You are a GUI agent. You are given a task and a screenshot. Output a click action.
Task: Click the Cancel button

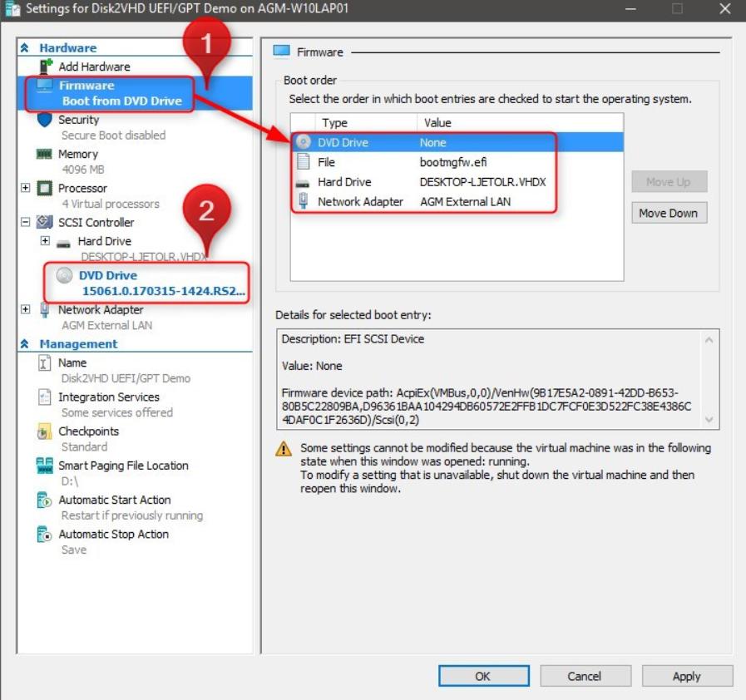pos(585,676)
